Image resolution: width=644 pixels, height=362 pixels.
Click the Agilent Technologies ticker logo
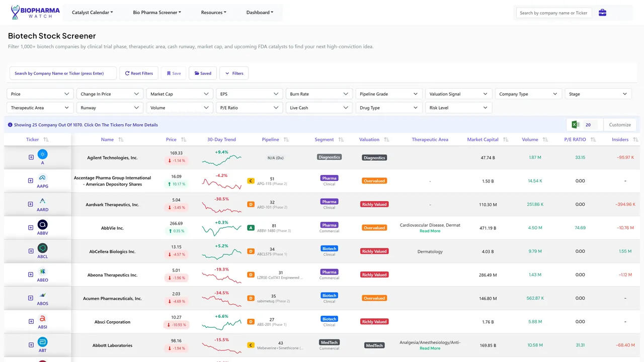[x=43, y=154]
